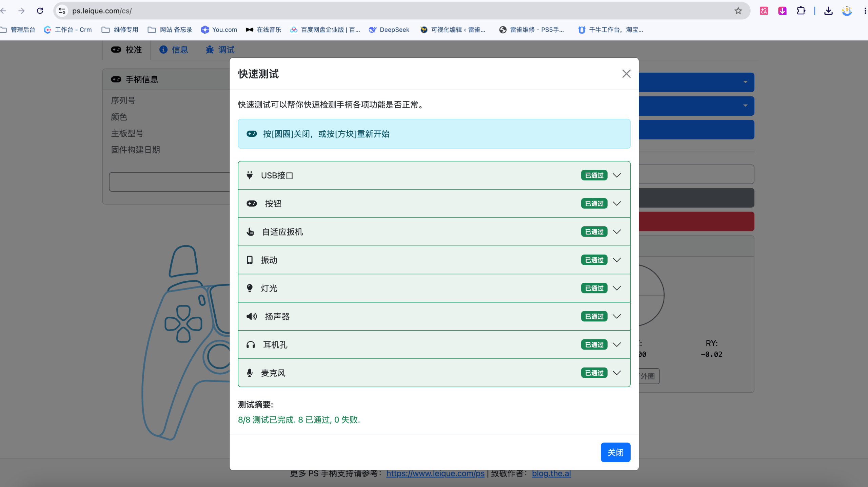Open the blog.the.al link
Viewport: 868px width, 487px height.
tap(551, 473)
